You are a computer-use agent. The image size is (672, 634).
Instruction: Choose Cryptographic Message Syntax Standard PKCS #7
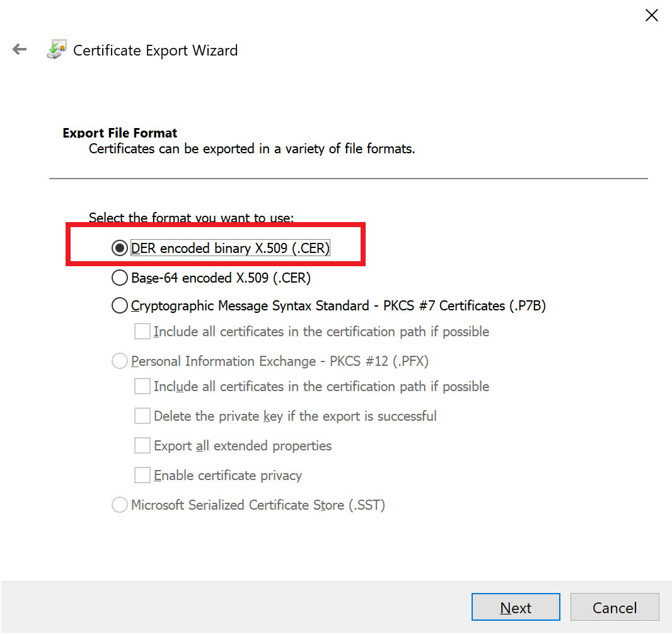tap(119, 305)
